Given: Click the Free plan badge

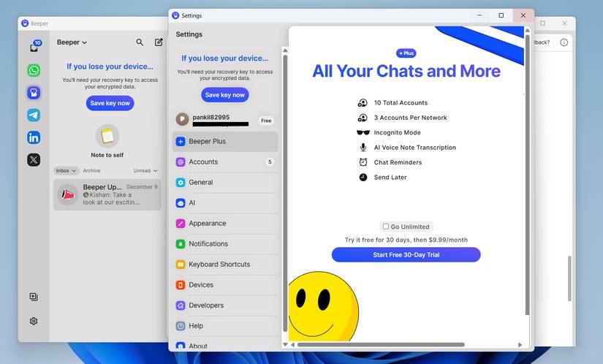Looking at the screenshot, I should tap(266, 121).
